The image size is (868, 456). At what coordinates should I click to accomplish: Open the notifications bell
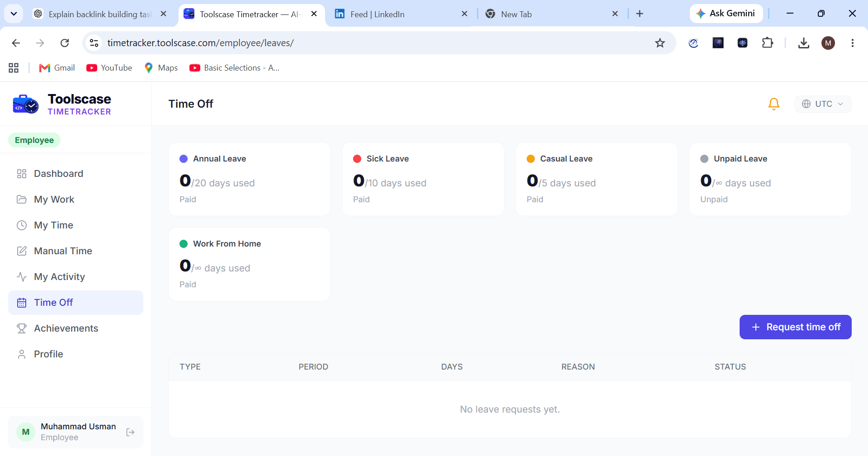pos(774,104)
